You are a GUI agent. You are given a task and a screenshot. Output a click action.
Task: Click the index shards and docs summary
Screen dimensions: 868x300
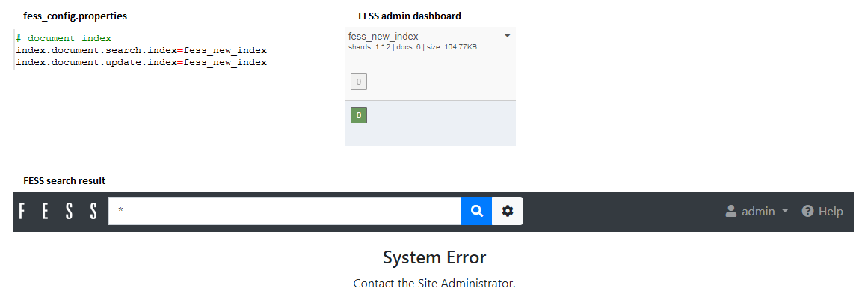pyautogui.click(x=413, y=47)
